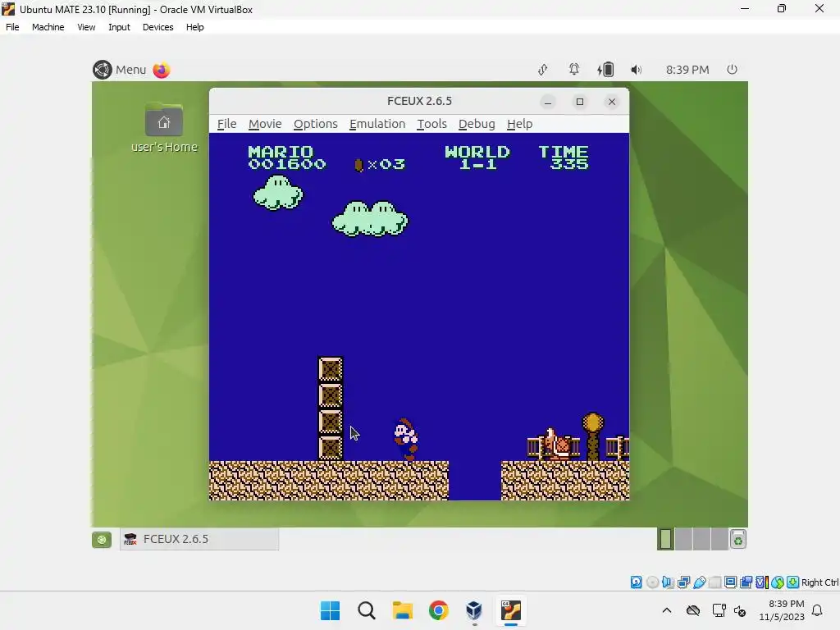
Task: Click the show desktop button in bottom panel
Action: pyautogui.click(x=101, y=540)
